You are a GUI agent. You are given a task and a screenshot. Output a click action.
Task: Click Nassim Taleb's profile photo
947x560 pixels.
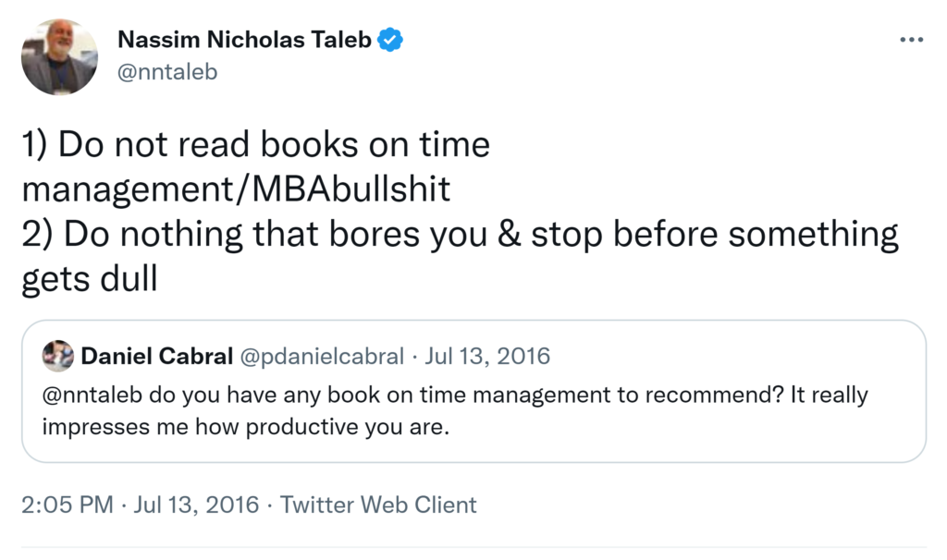coord(59,57)
